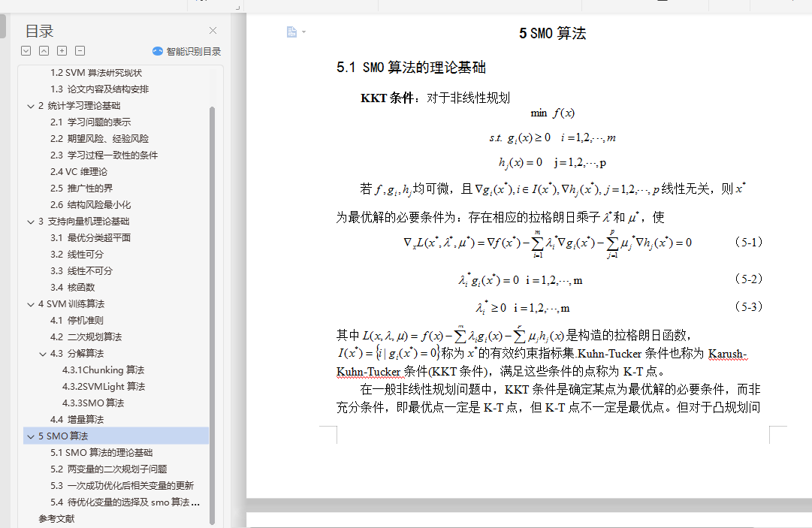The image size is (812, 528).
Task: Navigate to '参考文献' in the outline
Action: [56, 519]
